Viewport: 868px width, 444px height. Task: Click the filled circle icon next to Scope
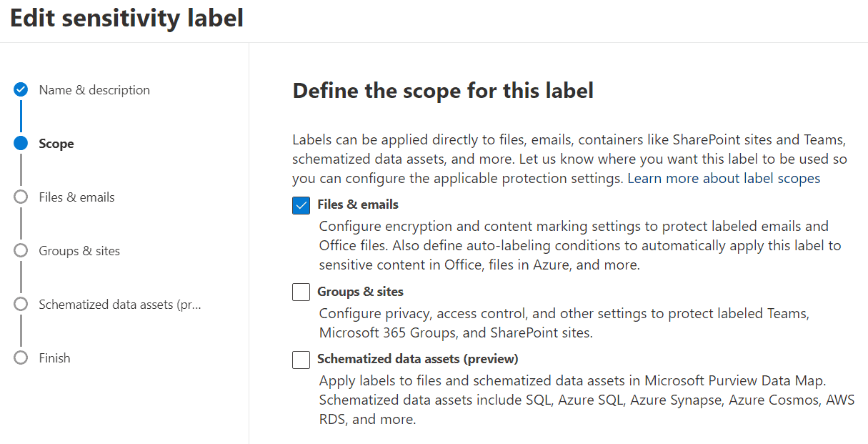click(x=21, y=143)
